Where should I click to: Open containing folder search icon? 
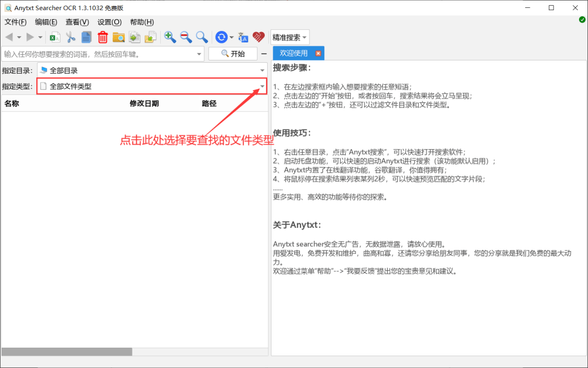[118, 37]
